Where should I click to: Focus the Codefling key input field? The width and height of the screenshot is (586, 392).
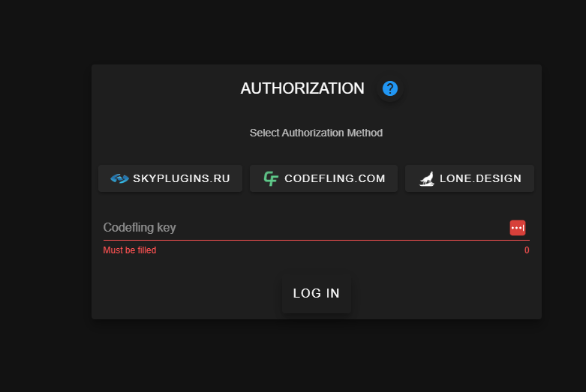(x=300, y=228)
